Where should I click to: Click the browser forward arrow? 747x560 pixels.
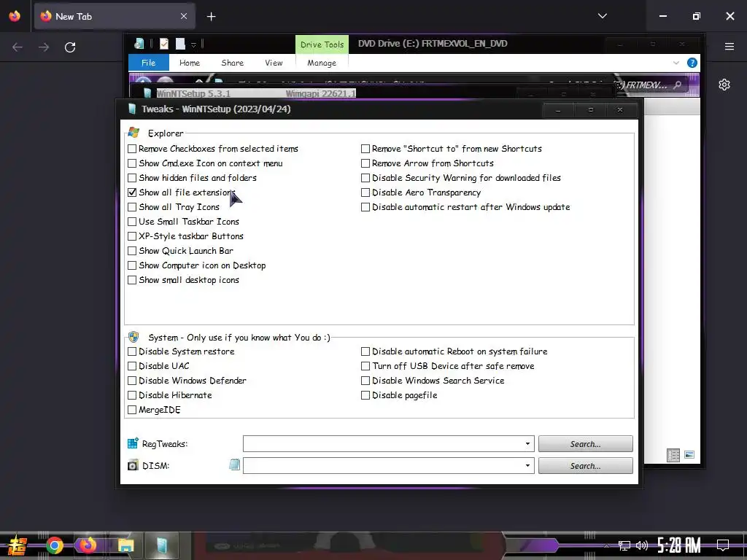tap(44, 47)
